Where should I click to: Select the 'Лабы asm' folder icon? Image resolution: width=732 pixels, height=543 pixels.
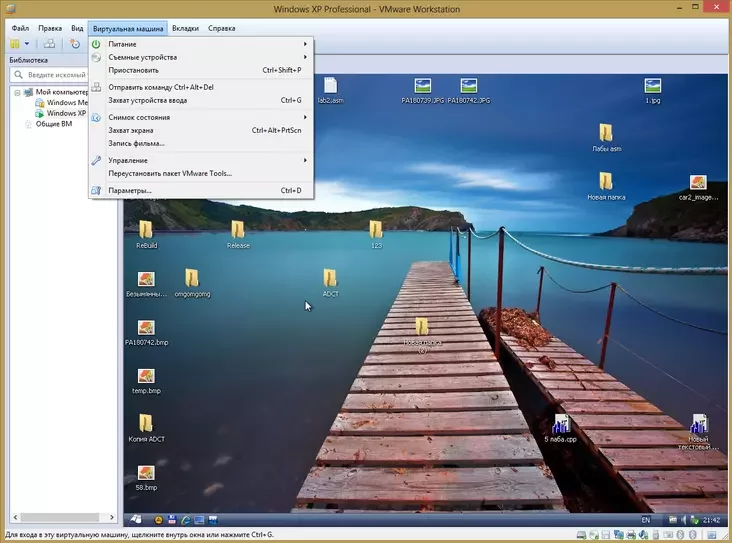click(x=606, y=133)
